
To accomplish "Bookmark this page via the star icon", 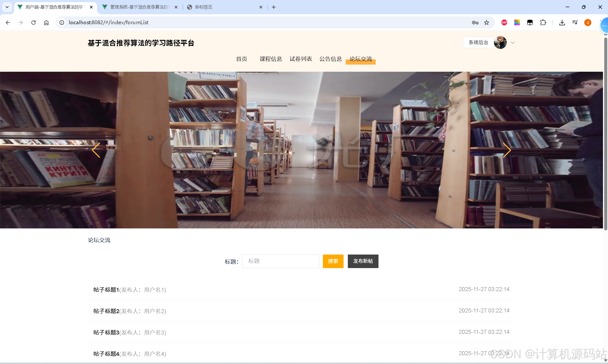I will coord(487,22).
